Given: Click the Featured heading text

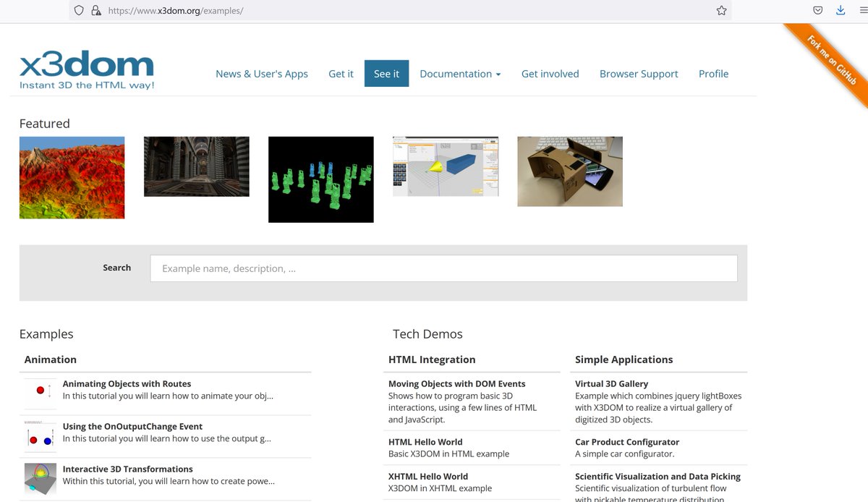Looking at the screenshot, I should click(x=45, y=124).
